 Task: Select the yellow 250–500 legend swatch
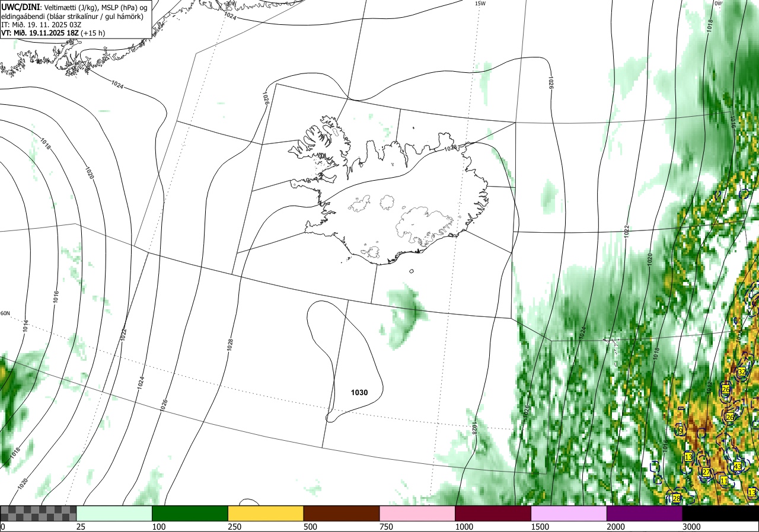coord(266,513)
